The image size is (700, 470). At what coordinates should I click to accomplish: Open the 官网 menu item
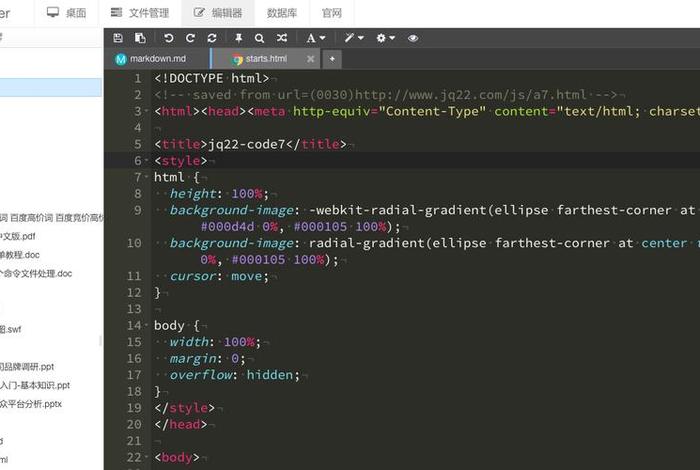click(x=332, y=13)
